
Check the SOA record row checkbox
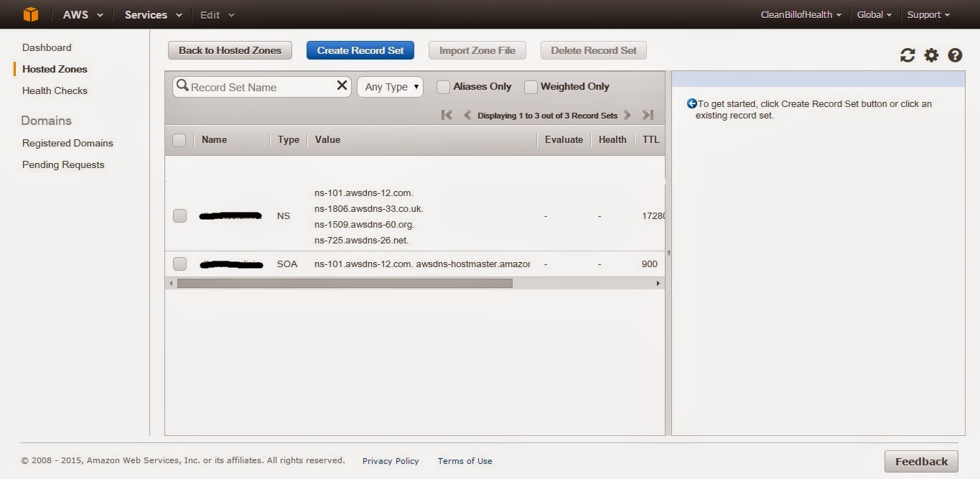pos(179,264)
